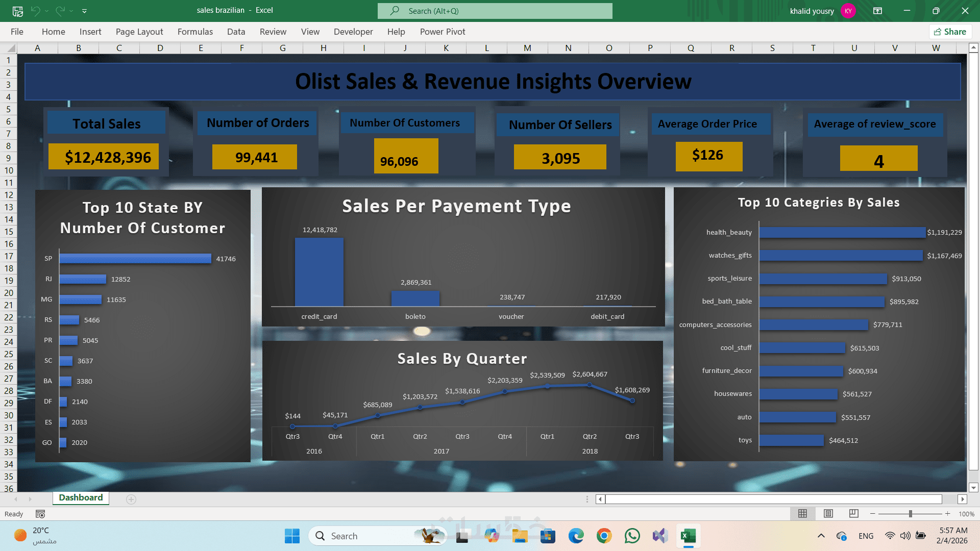Add a new sheet with plus icon

(131, 499)
